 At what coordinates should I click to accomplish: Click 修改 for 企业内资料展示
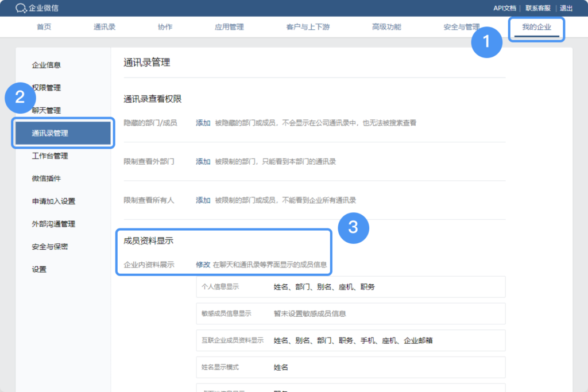[x=203, y=265]
